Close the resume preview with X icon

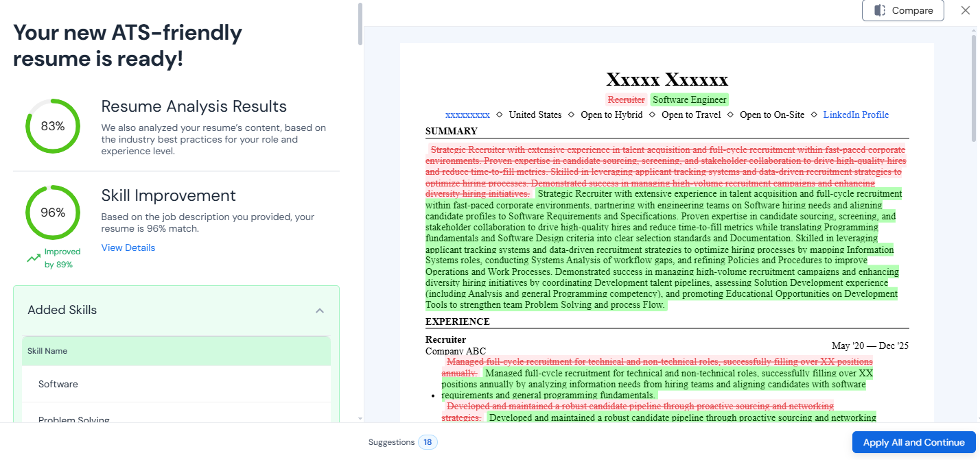click(966, 10)
